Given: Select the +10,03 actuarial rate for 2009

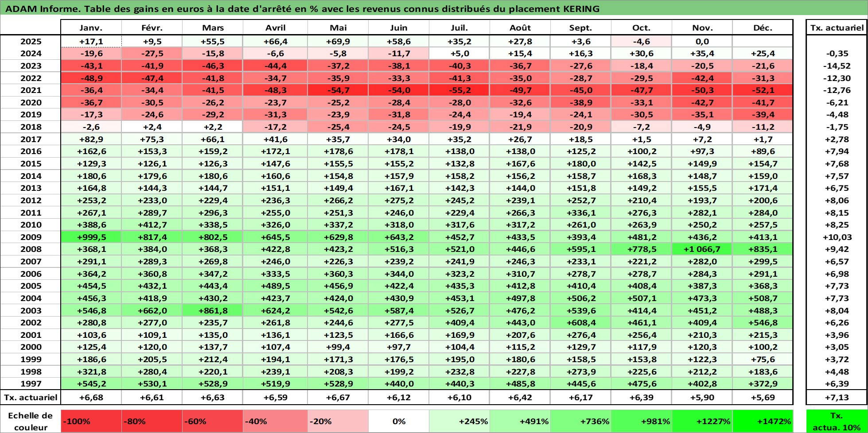Looking at the screenshot, I should [837, 237].
